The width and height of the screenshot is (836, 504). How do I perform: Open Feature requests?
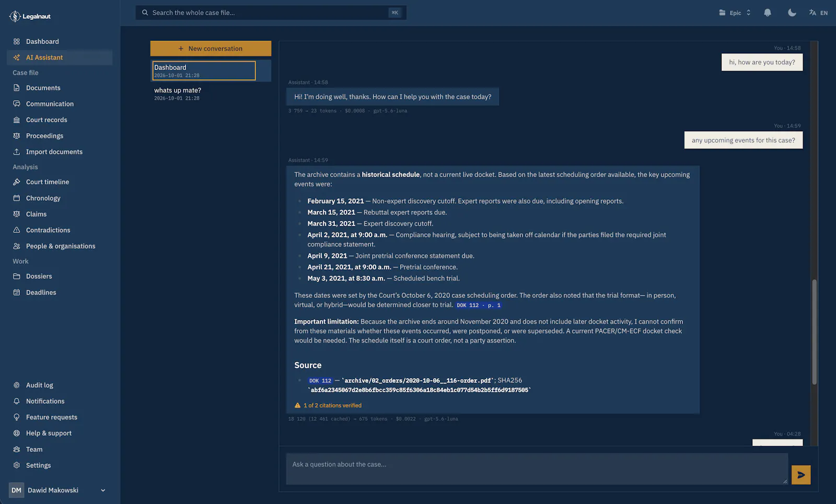[60, 417]
